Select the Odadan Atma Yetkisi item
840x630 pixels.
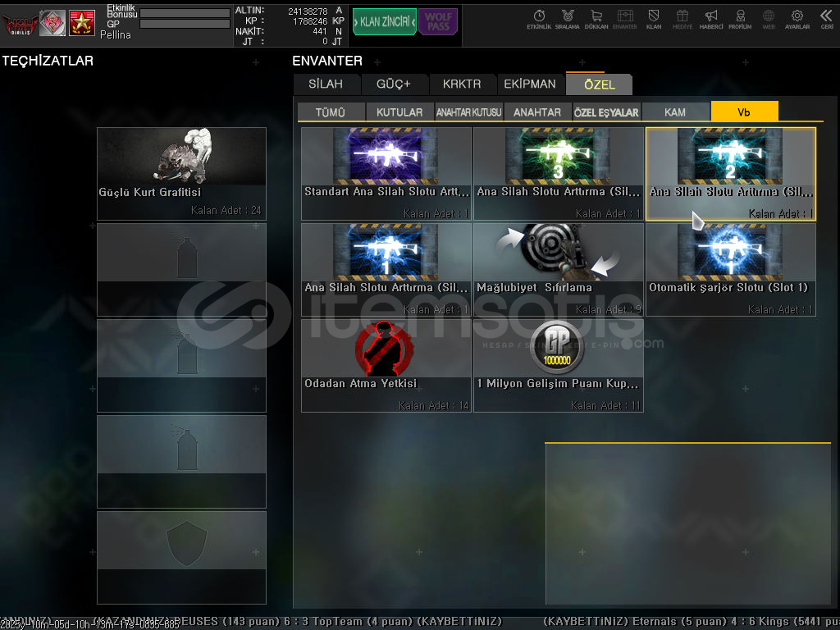click(386, 365)
